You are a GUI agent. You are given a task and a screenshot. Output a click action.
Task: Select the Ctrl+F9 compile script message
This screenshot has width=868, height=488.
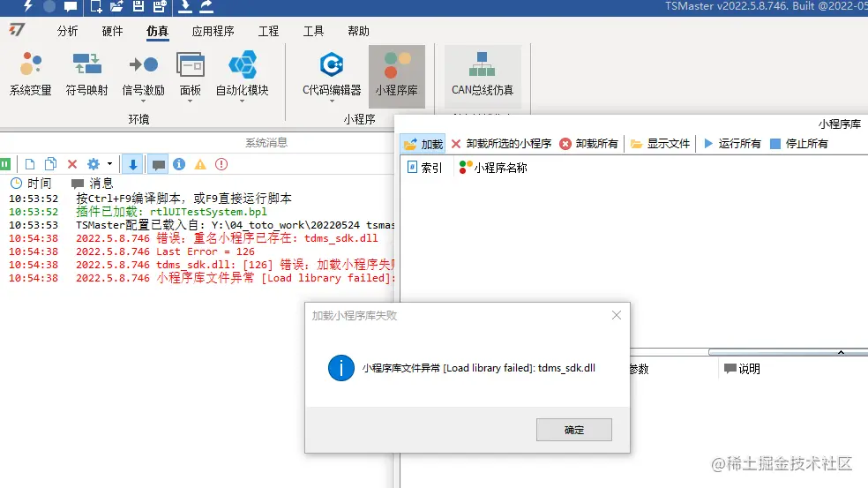183,199
